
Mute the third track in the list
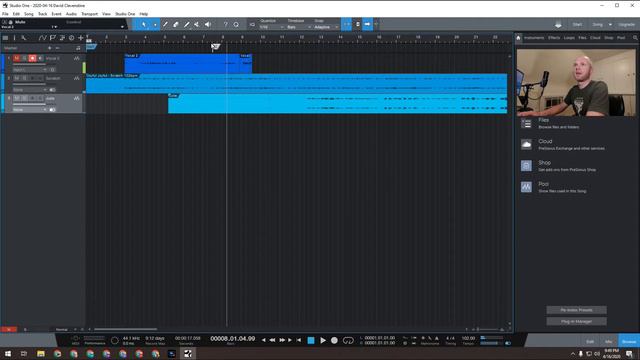pos(16,98)
